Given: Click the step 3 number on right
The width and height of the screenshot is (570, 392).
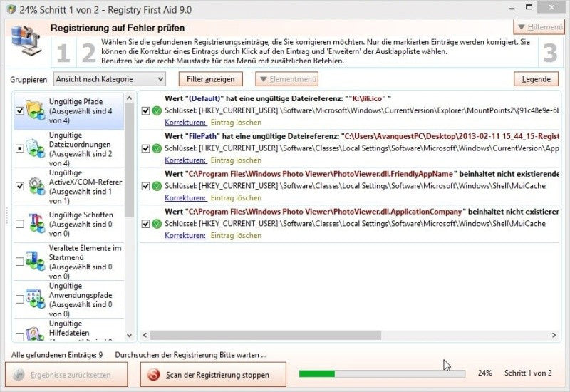Looking at the screenshot, I should point(550,53).
